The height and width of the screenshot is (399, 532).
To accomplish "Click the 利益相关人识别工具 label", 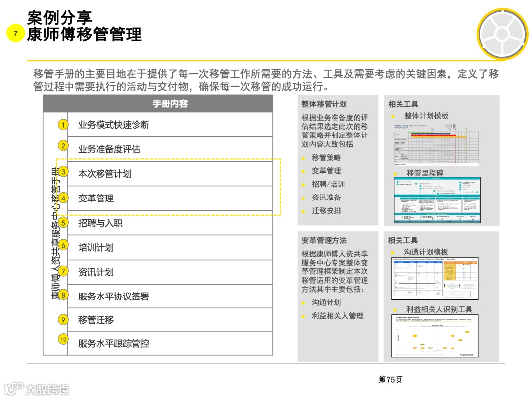I will (x=439, y=309).
